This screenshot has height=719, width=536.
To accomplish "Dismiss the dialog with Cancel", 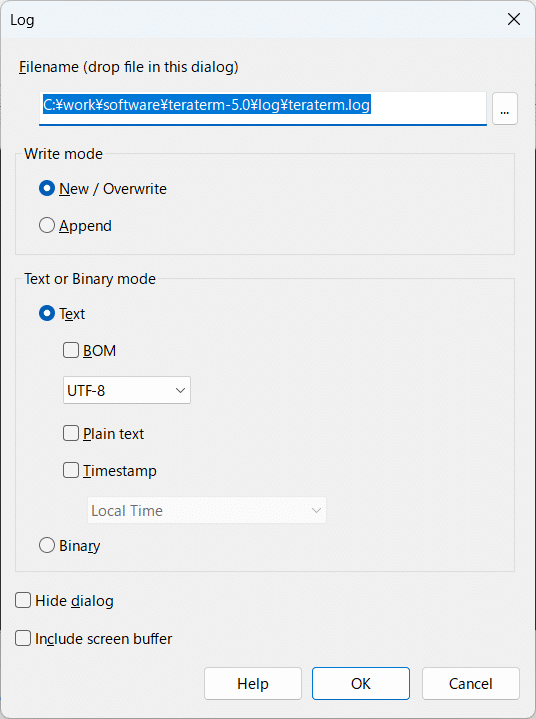I will (x=471, y=684).
